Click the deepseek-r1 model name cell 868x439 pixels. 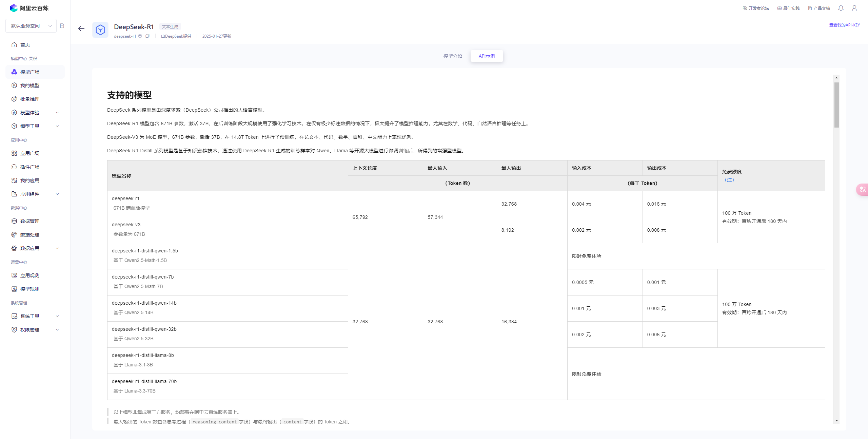(228, 204)
